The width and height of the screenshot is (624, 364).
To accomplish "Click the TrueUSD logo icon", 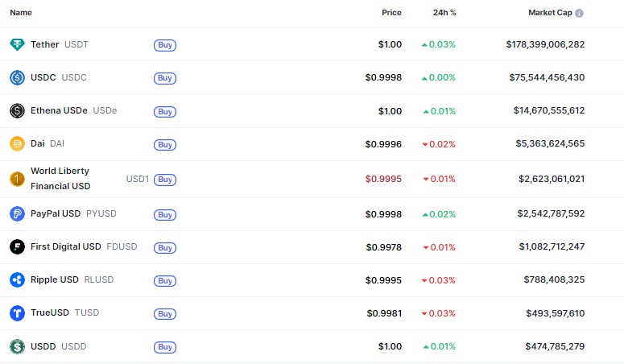I will coord(17,312).
